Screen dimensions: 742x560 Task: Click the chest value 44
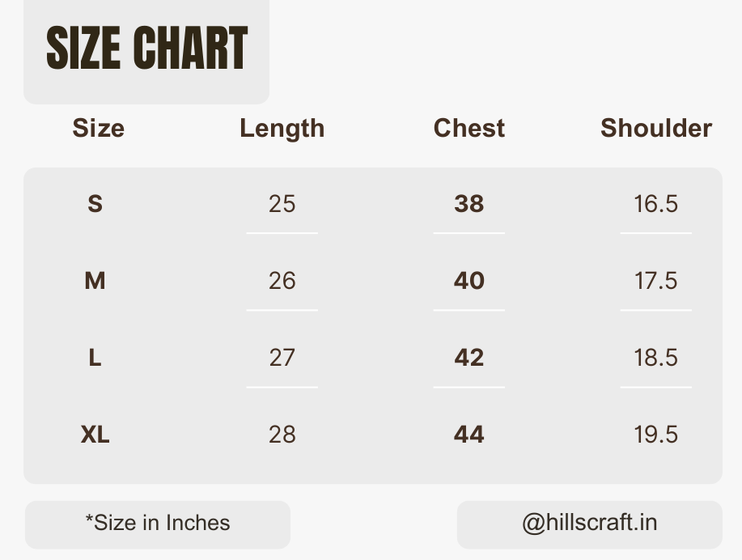469,435
